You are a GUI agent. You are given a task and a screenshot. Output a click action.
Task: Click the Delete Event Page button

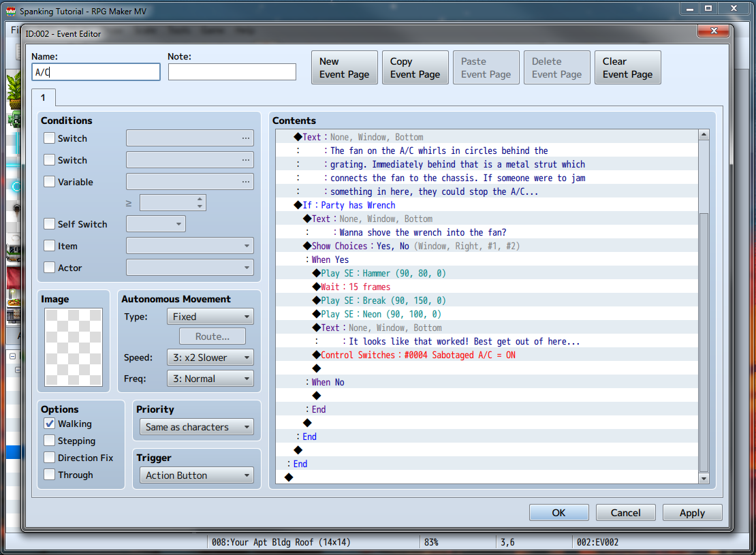point(557,67)
